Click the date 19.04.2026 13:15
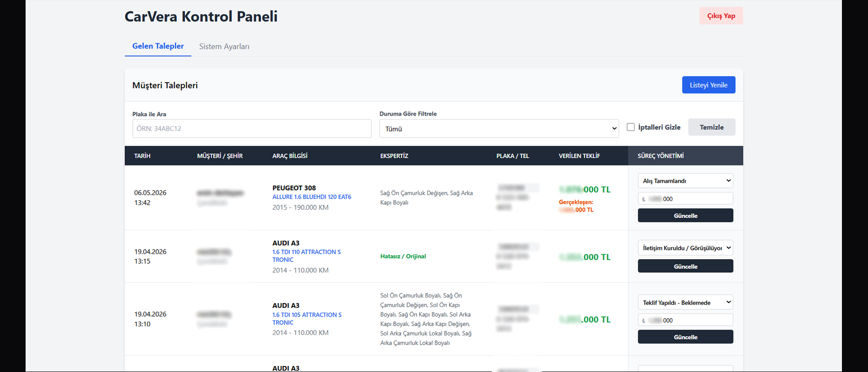This screenshot has width=868, height=372. [150, 256]
